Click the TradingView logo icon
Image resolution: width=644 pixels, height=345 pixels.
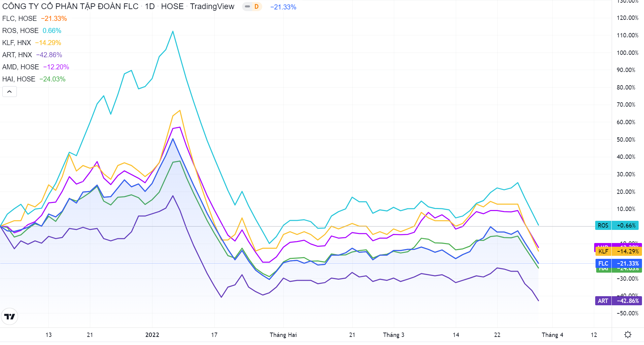(9, 316)
